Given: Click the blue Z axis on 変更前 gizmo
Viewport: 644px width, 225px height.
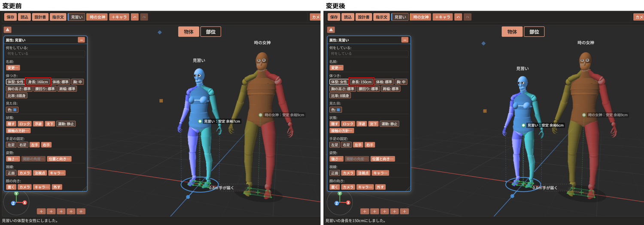Looking at the screenshot, I should [13, 203].
